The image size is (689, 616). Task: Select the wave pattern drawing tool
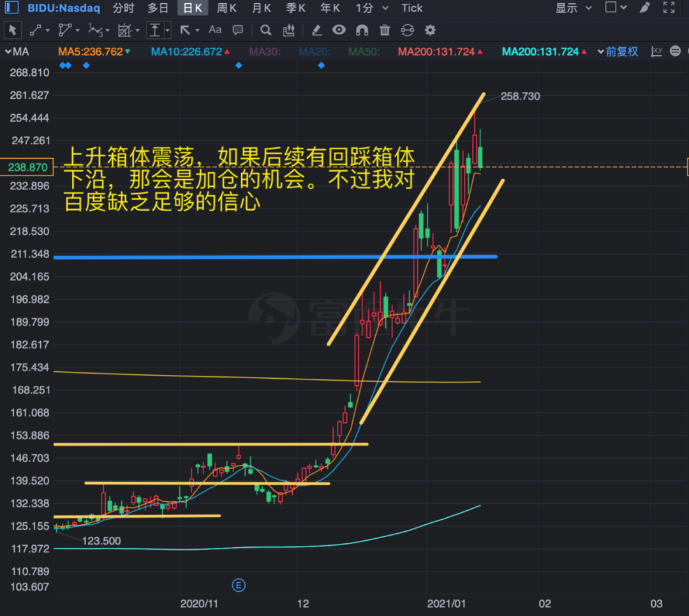click(x=95, y=30)
